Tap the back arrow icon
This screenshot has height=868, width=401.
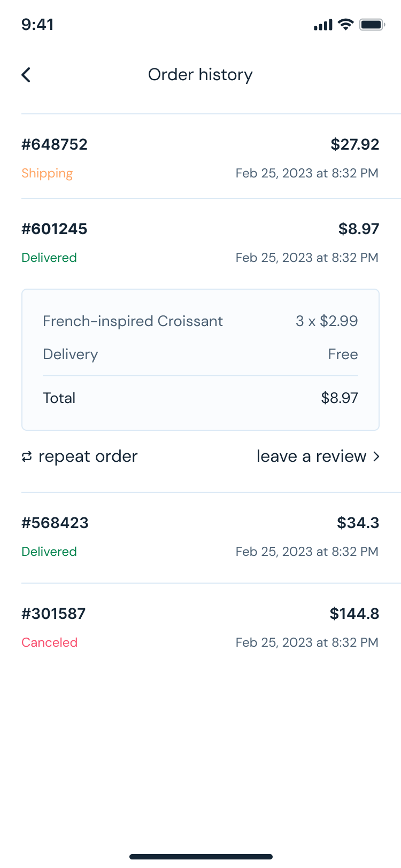(x=26, y=75)
